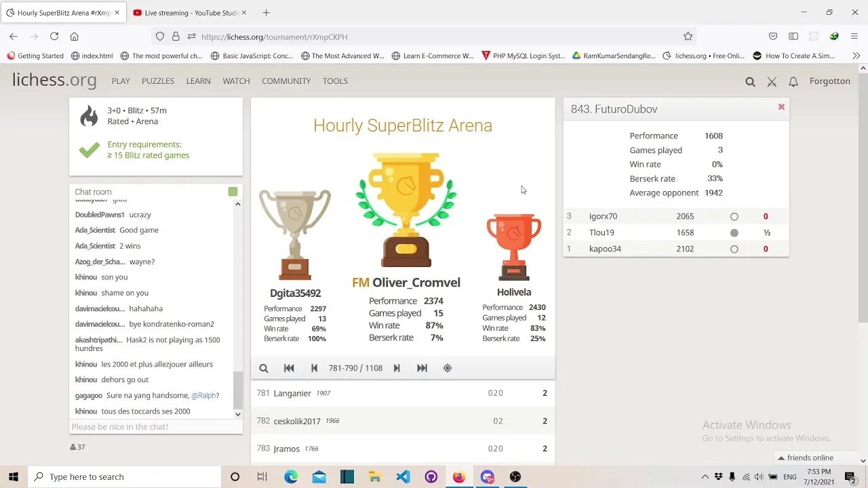Open Visual Studio Code from taskbar
Image resolution: width=868 pixels, height=488 pixels.
click(x=403, y=476)
